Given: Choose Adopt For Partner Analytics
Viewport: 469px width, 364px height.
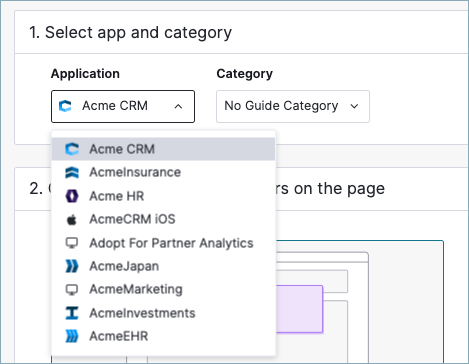Looking at the screenshot, I should coord(163,243).
